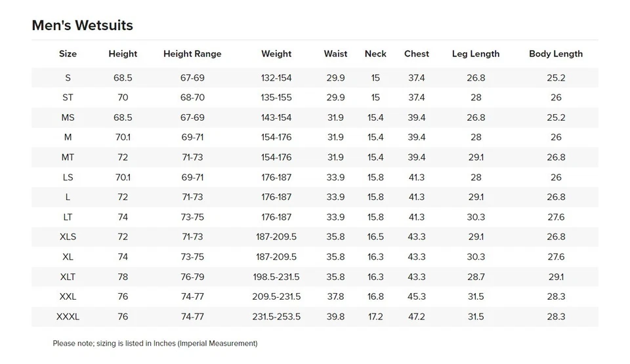The height and width of the screenshot is (364, 630).
Task: Select the Height Range column header
Action: [x=192, y=54]
